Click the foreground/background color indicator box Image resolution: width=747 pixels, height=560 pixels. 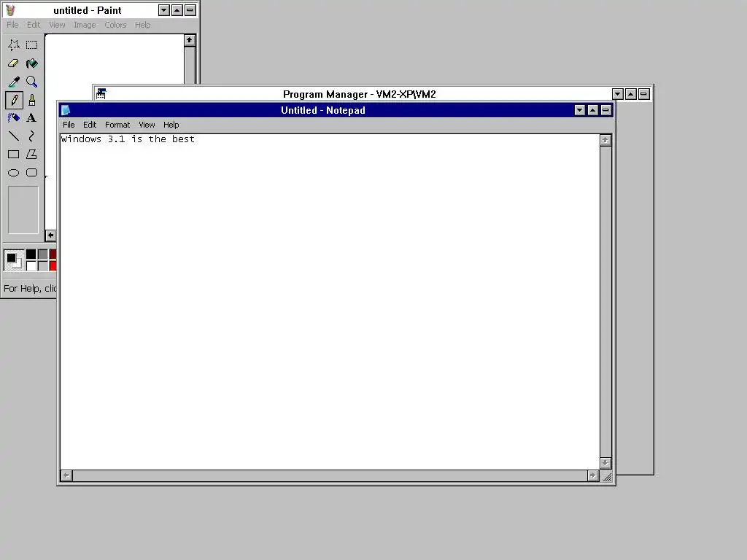pyautogui.click(x=14, y=260)
